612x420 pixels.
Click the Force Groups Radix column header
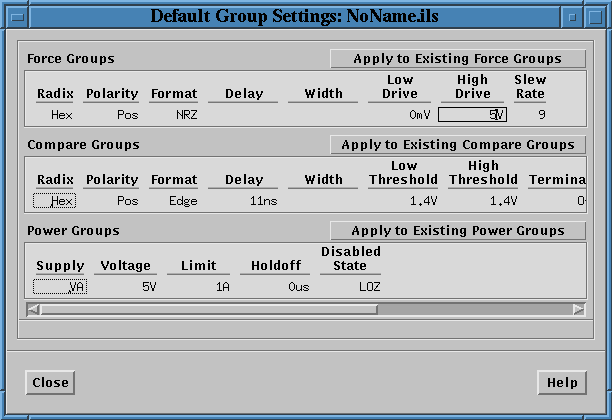pos(55,94)
